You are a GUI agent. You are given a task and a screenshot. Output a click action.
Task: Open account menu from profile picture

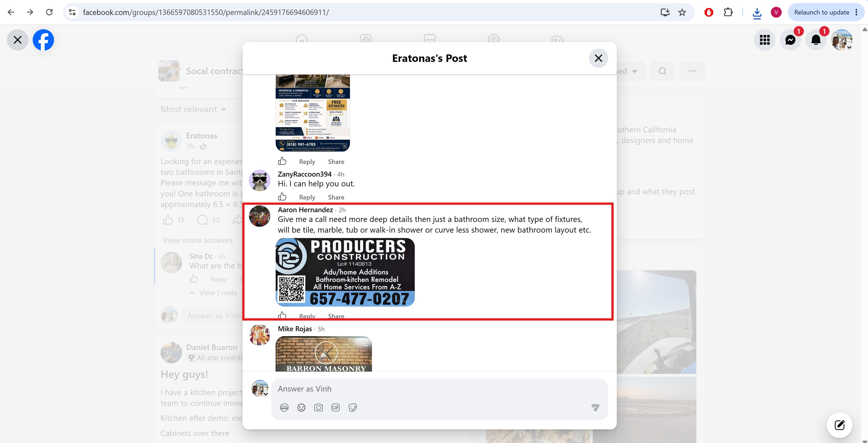842,40
